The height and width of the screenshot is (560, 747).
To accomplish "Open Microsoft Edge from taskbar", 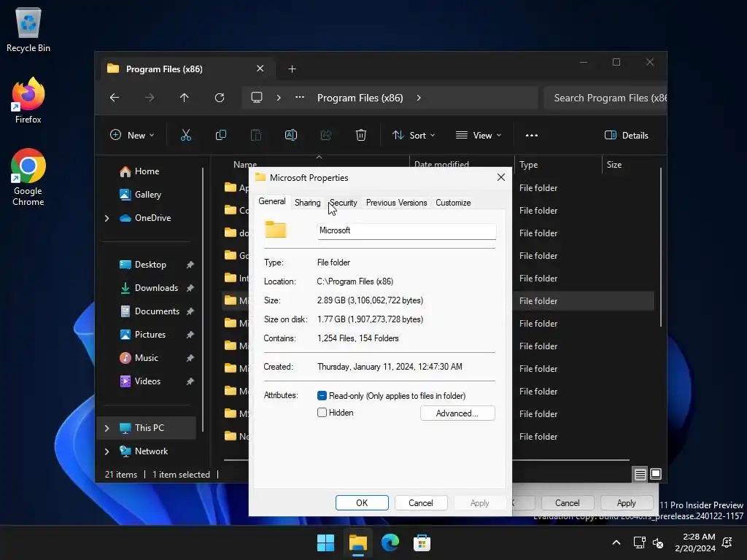I will tap(390, 542).
